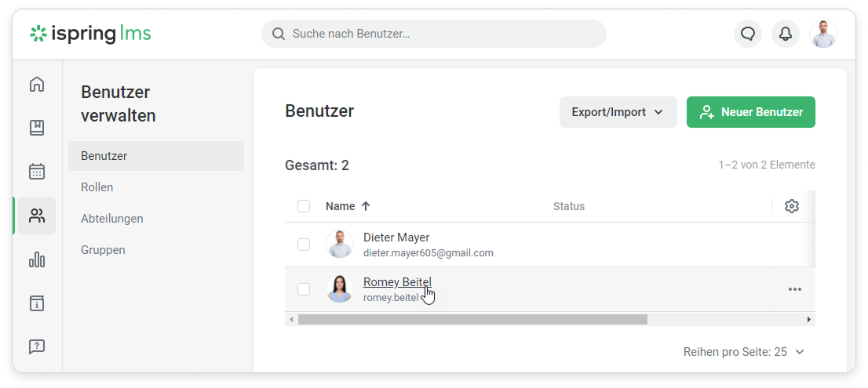
Task: Click the horizontal scrollbar thumb under table
Action: (x=472, y=319)
